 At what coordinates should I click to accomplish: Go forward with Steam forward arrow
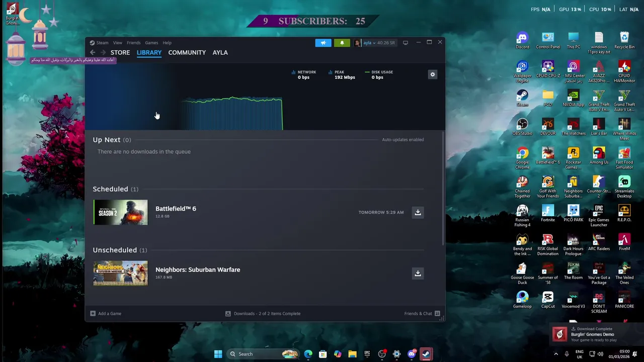coord(103,52)
